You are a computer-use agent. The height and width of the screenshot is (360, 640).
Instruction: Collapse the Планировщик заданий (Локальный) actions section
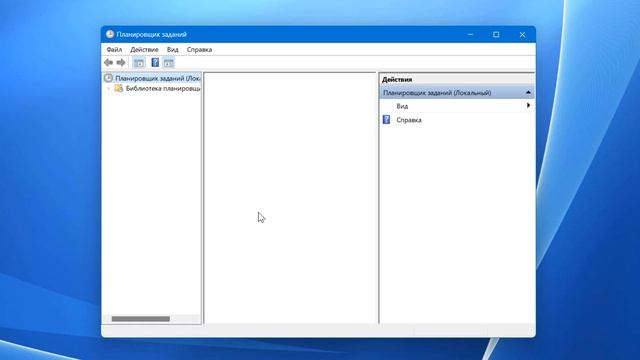pyautogui.click(x=528, y=93)
